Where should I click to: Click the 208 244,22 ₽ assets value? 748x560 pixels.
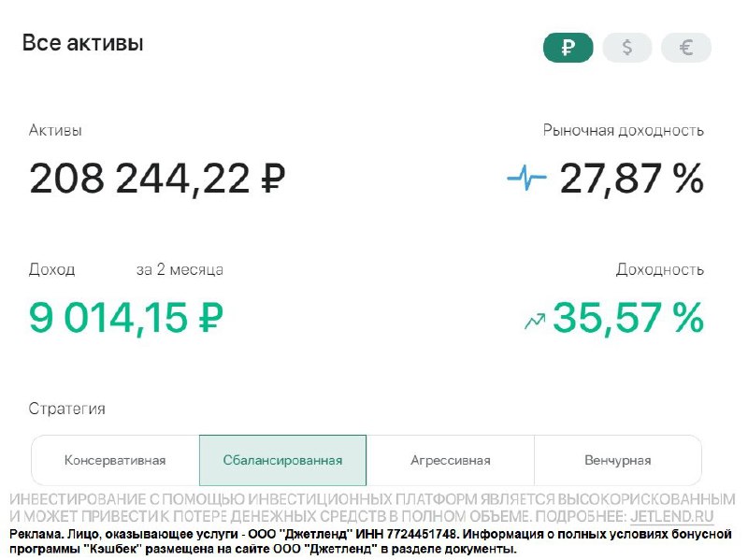157,178
